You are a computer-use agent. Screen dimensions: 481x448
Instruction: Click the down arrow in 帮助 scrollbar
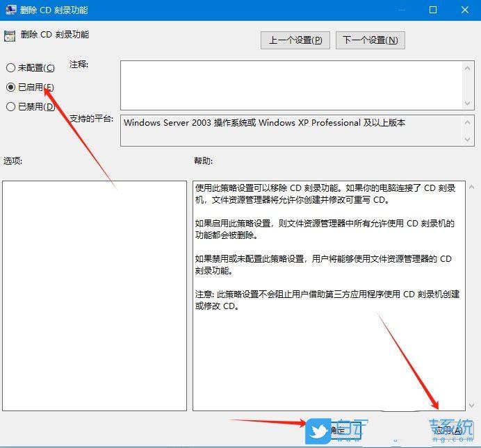459,404
